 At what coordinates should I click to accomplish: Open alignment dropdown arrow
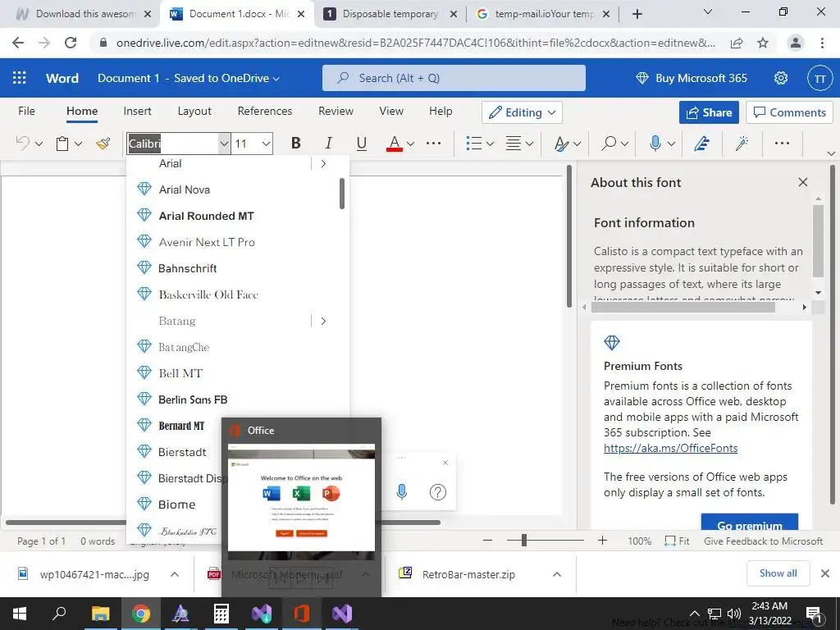(529, 144)
